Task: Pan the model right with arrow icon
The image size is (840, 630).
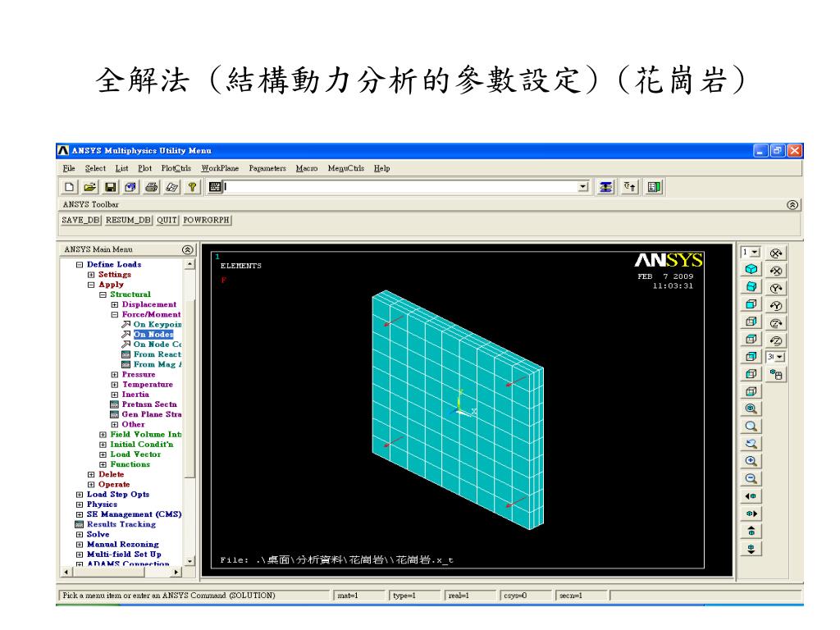Action: tap(751, 514)
